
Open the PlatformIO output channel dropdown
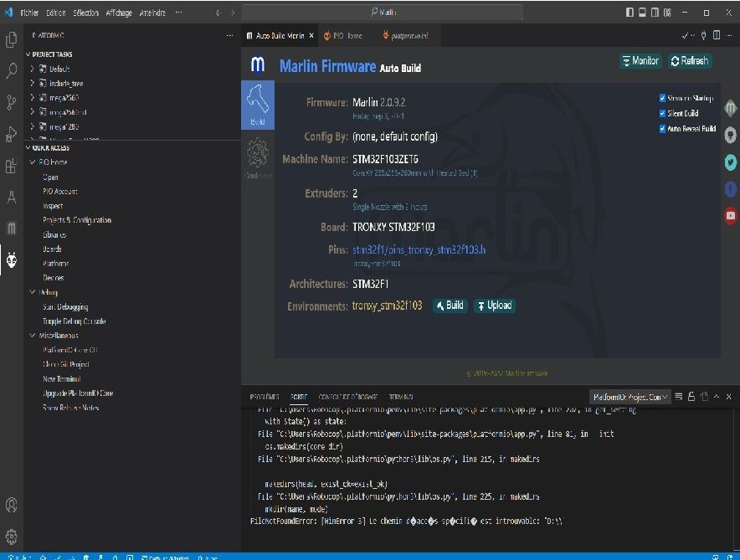630,398
